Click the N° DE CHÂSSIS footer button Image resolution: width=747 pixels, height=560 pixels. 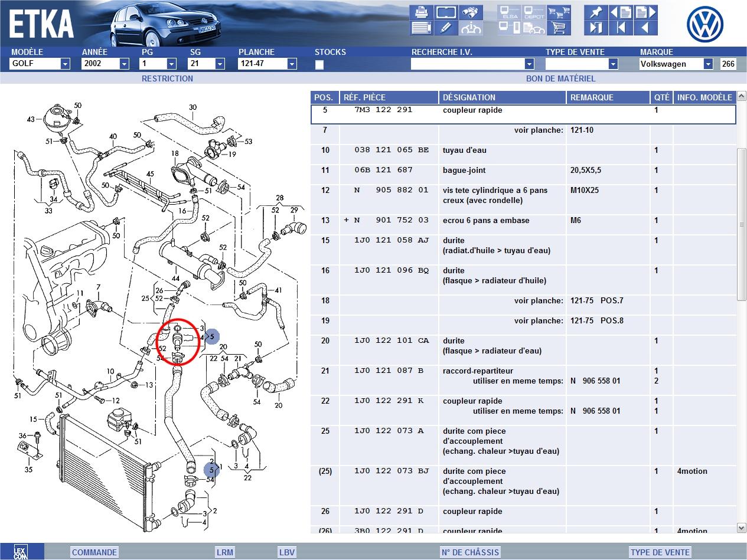tap(470, 552)
